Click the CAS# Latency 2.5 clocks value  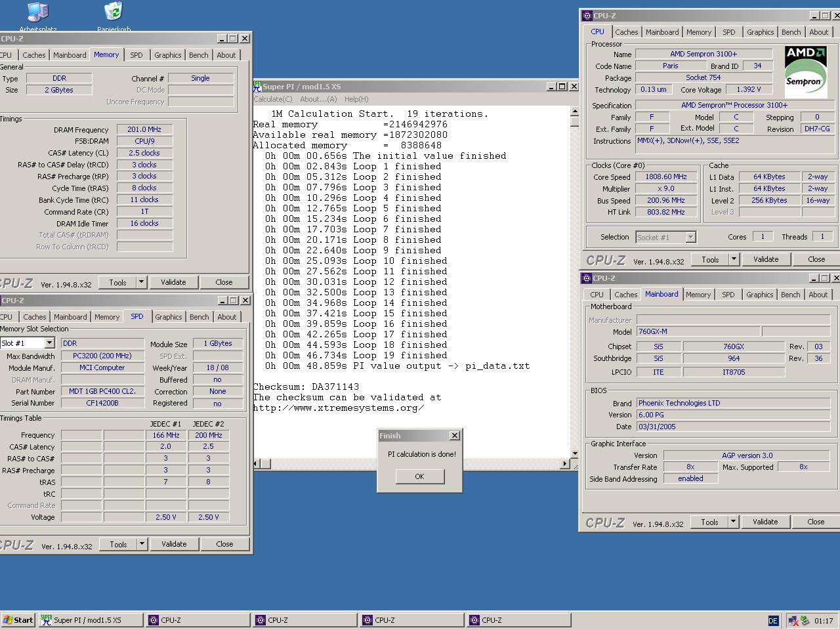coord(144,153)
